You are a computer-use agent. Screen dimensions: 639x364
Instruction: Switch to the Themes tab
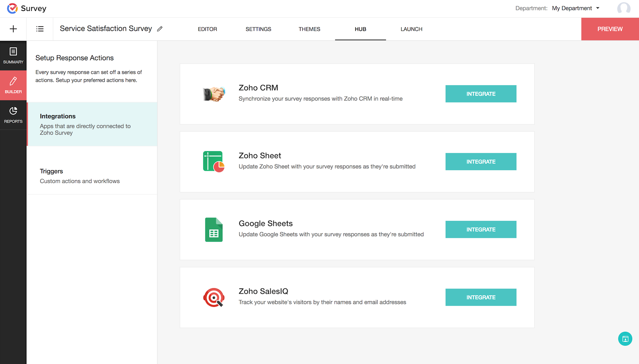309,29
